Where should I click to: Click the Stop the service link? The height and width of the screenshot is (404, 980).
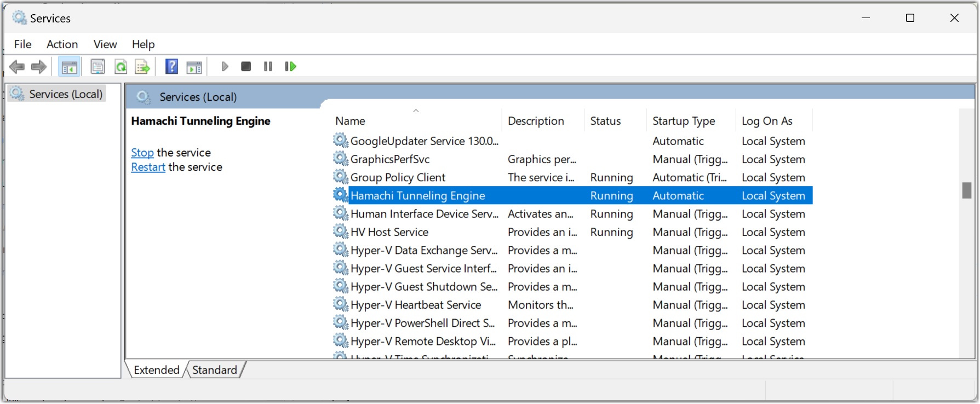[x=142, y=153]
